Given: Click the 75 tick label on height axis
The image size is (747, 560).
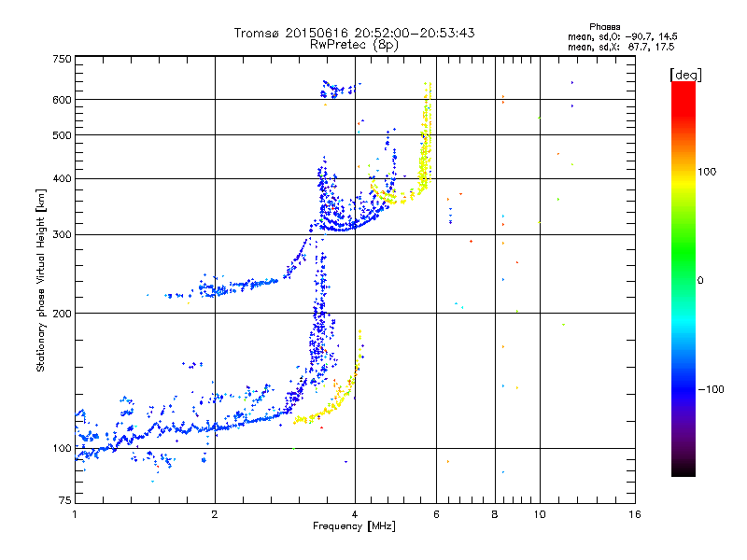Looking at the screenshot, I should [x=65, y=500].
